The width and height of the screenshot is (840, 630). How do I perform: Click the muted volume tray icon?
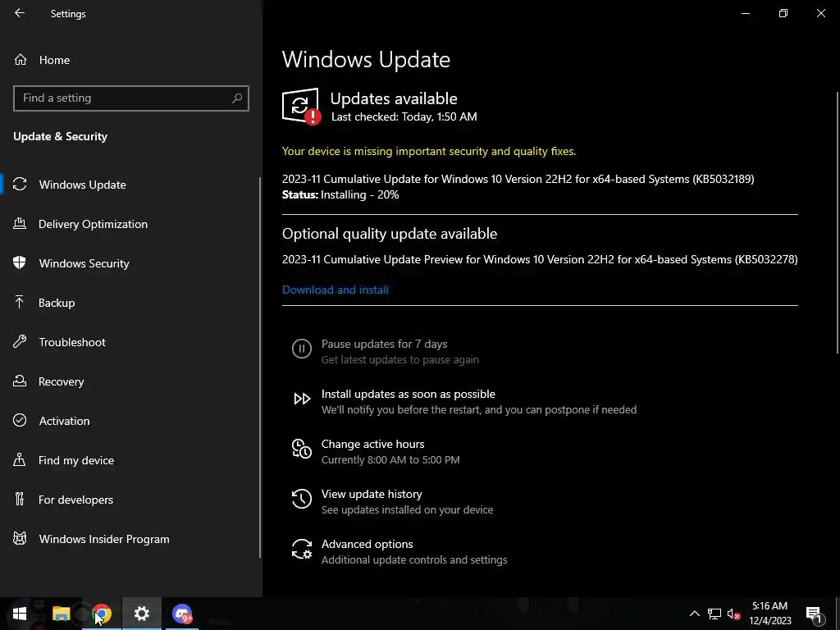[734, 614]
